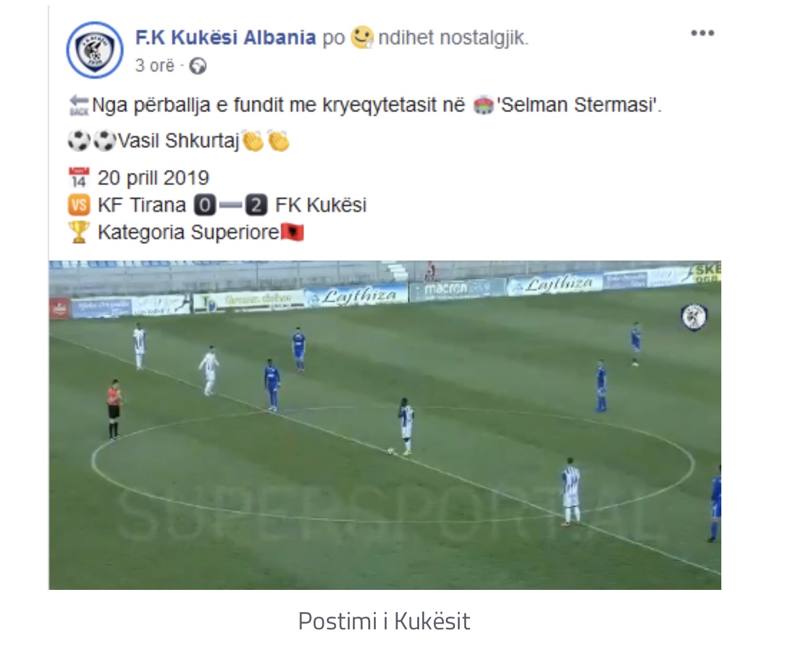This screenshot has width=790, height=672.
Task: Click the trophy emoji before Kategoria Superiore
Action: click(79, 232)
